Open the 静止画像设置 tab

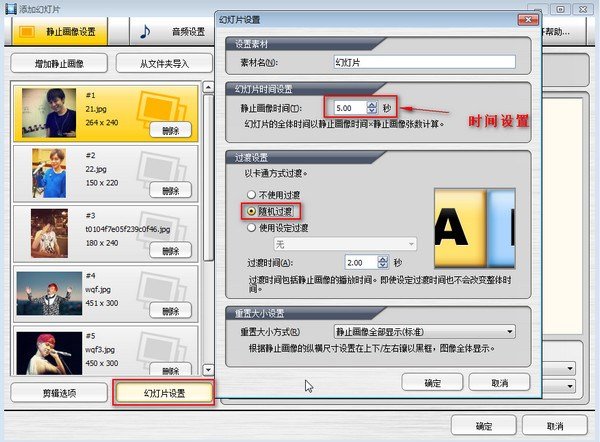[60, 31]
